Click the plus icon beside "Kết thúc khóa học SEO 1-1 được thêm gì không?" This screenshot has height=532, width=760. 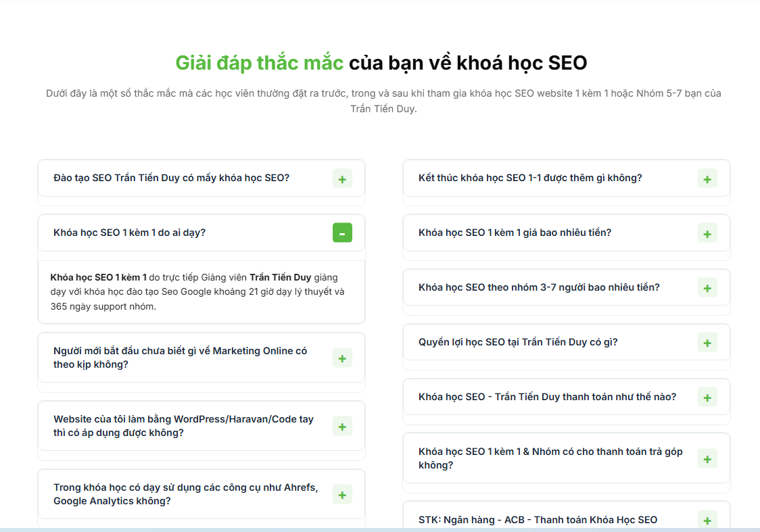[707, 178]
